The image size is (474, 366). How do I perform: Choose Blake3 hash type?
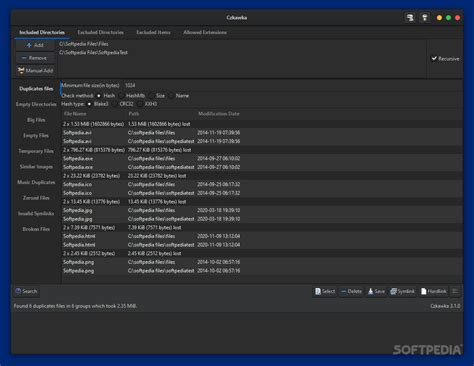98,104
